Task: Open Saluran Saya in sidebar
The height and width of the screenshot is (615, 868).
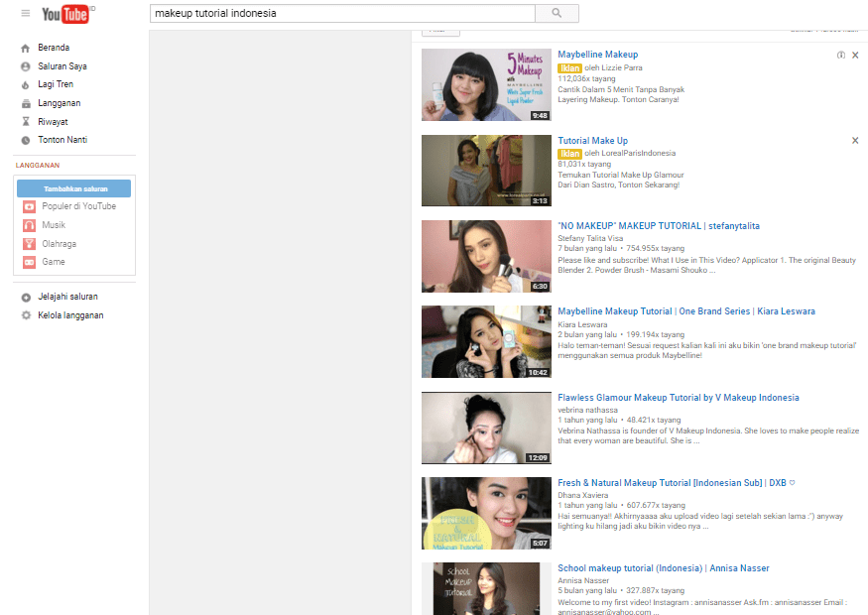Action: pyautogui.click(x=62, y=66)
